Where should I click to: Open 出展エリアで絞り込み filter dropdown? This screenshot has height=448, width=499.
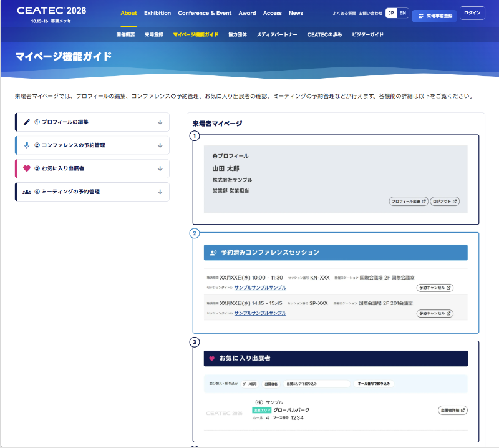point(316,384)
